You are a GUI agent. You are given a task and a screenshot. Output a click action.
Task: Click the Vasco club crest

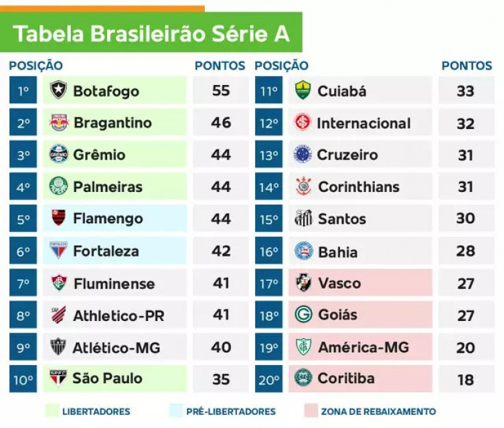point(303,282)
